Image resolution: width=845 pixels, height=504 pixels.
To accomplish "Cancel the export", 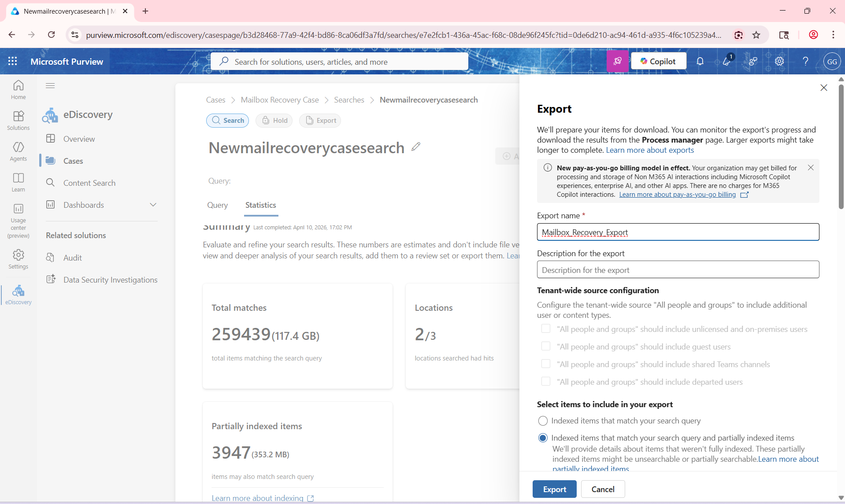I will pyautogui.click(x=603, y=489).
